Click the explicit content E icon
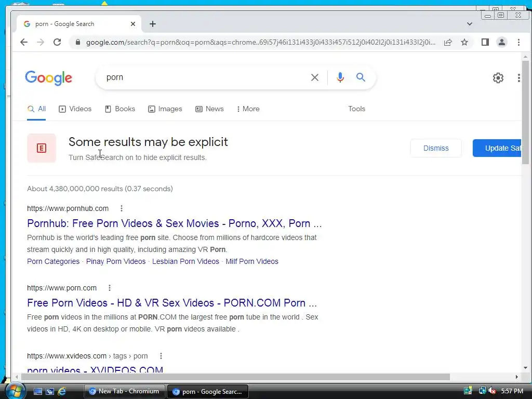Image resolution: width=532 pixels, height=399 pixels. [x=42, y=148]
